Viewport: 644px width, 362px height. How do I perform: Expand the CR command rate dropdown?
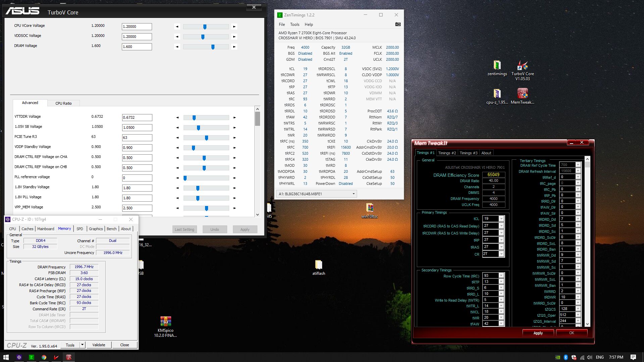[x=501, y=254]
